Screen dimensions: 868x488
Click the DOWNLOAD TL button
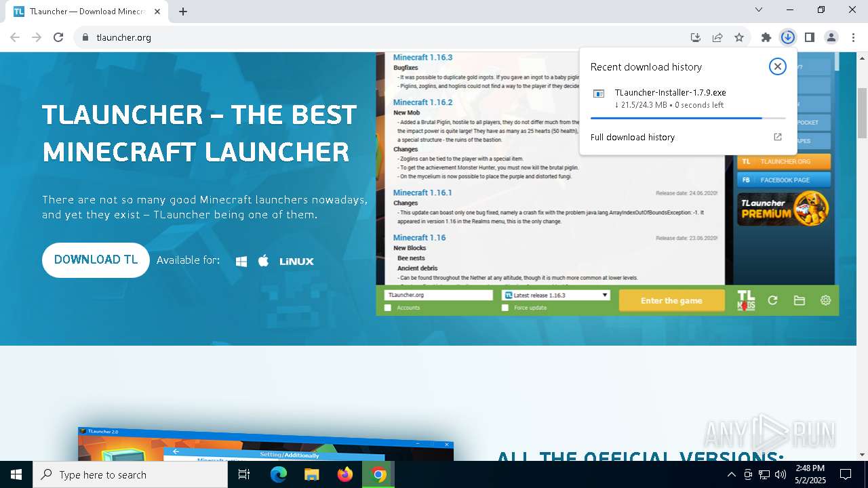(x=96, y=260)
